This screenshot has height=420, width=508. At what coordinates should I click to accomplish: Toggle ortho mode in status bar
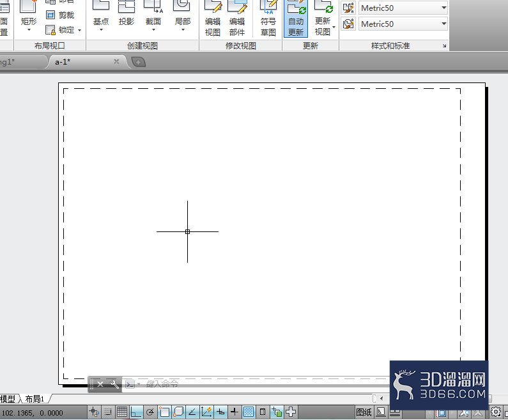(x=136, y=412)
